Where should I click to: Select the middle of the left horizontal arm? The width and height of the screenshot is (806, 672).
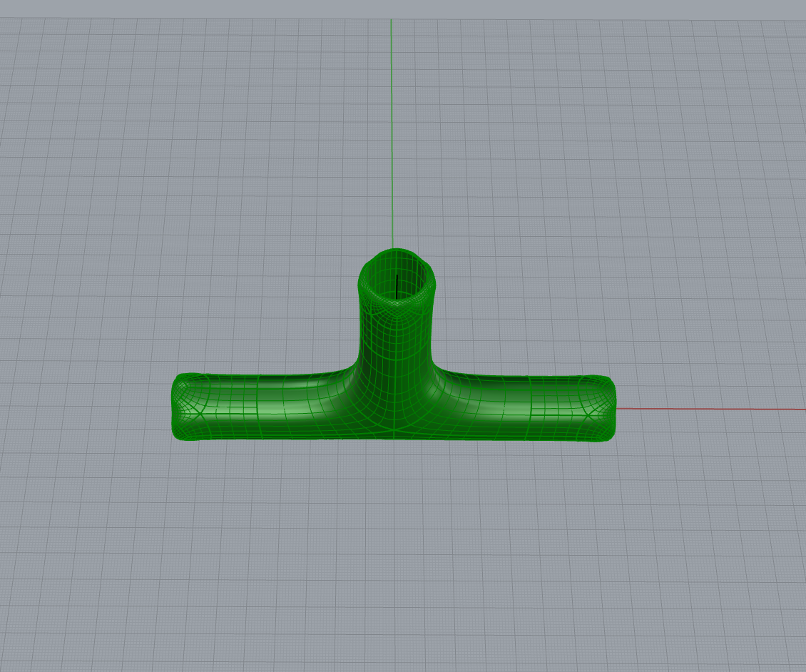(264, 405)
